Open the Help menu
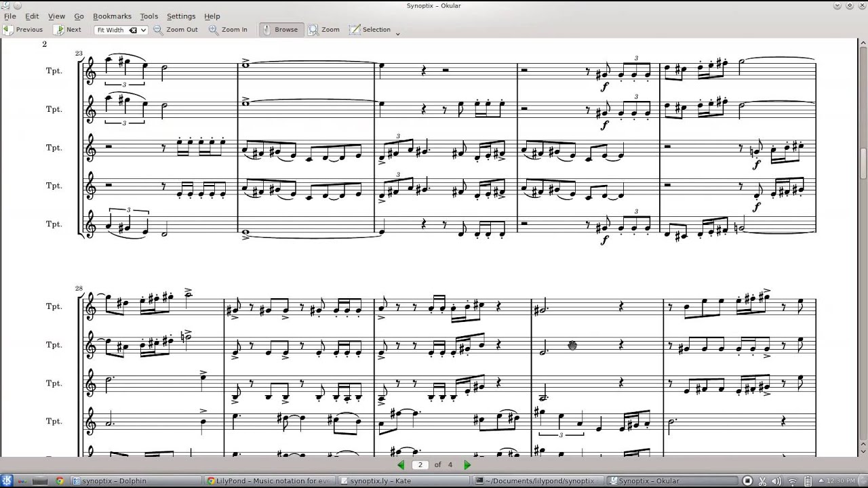 point(212,16)
